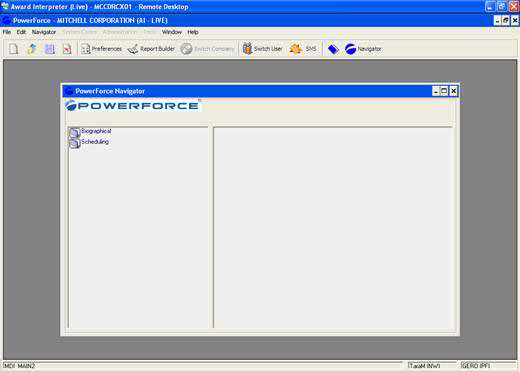Screen dimensions: 520x372
Task: Open the Help menu
Action: [x=193, y=32]
